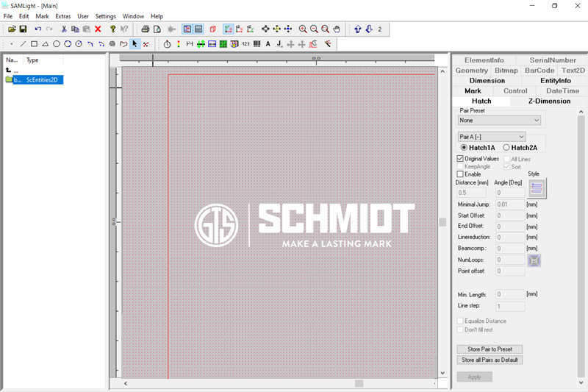The image size is (588, 392).
Task: Click the Apply button
Action: tap(474, 377)
